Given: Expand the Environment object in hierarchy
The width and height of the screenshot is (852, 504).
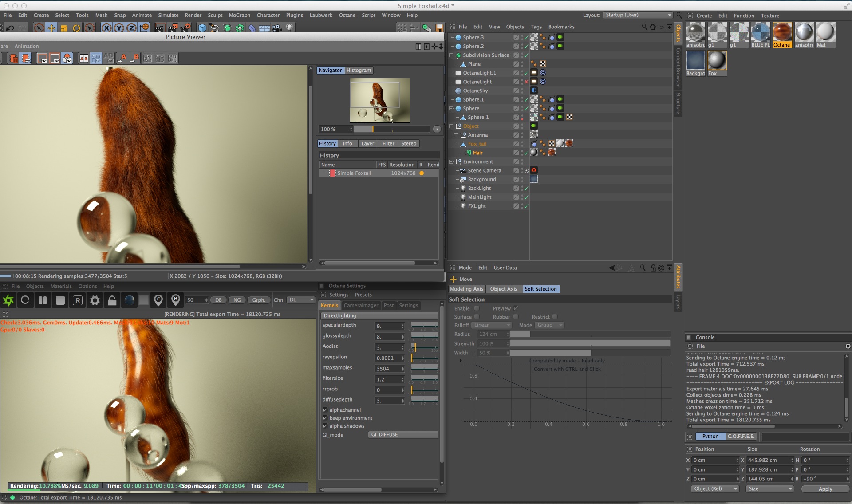Looking at the screenshot, I should (451, 161).
